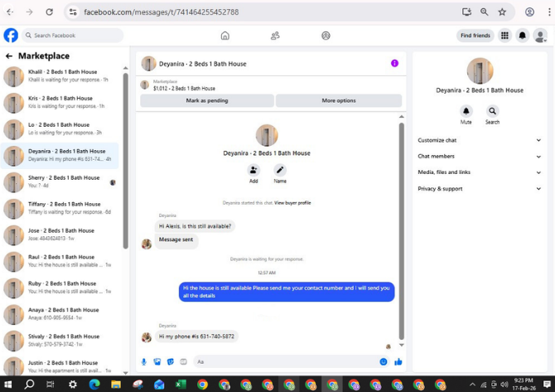Open Windows Start menu
This screenshot has height=392, width=555.
(x=7, y=385)
